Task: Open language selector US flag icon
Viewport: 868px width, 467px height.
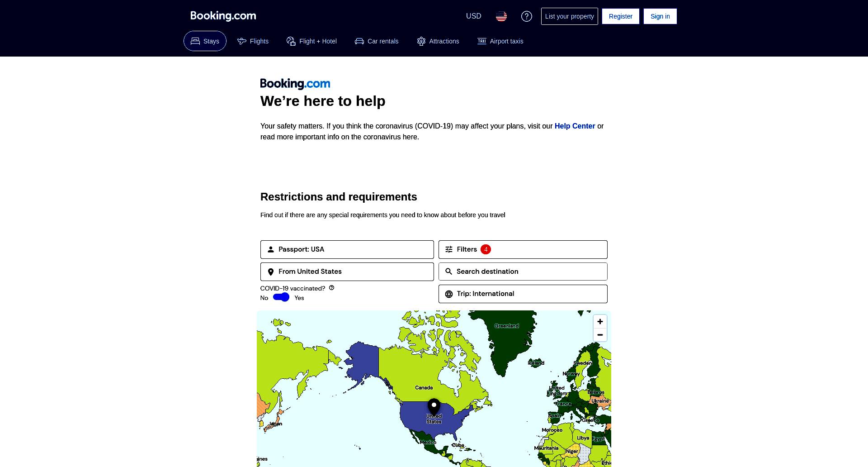Action: (x=501, y=16)
